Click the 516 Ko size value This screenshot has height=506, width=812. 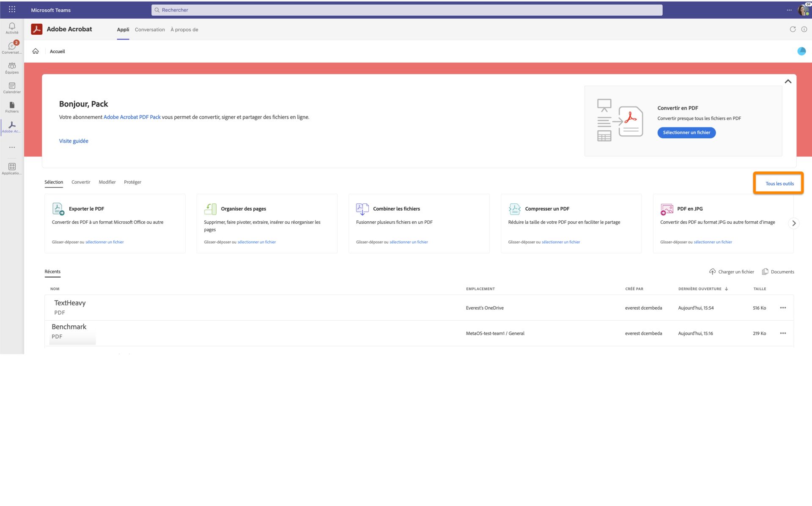pos(759,308)
